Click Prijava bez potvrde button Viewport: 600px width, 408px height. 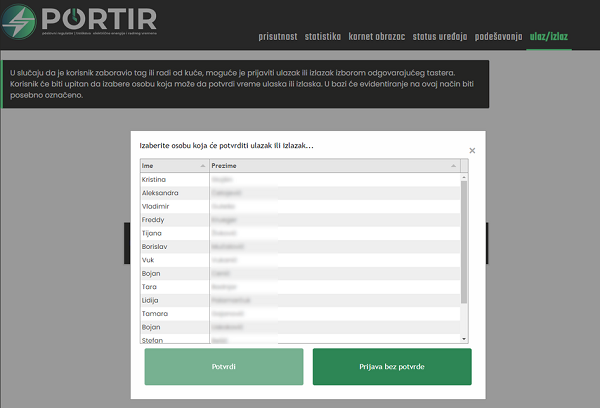click(x=392, y=367)
